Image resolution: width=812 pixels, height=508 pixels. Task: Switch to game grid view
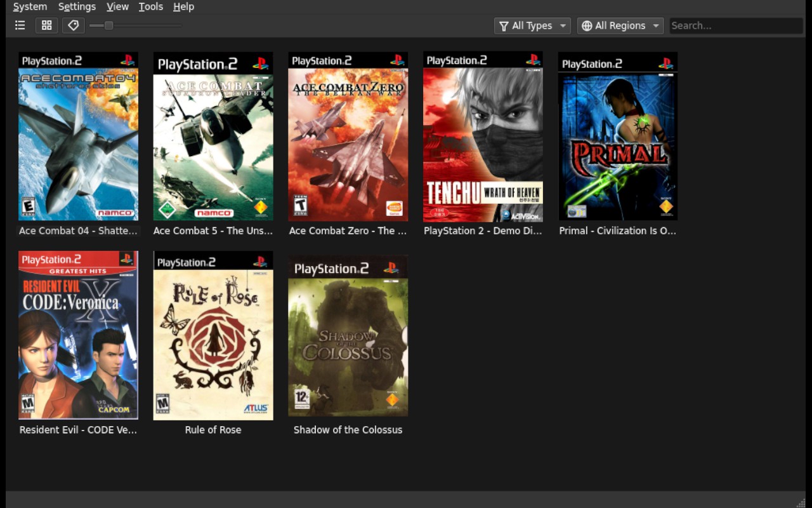(x=47, y=25)
